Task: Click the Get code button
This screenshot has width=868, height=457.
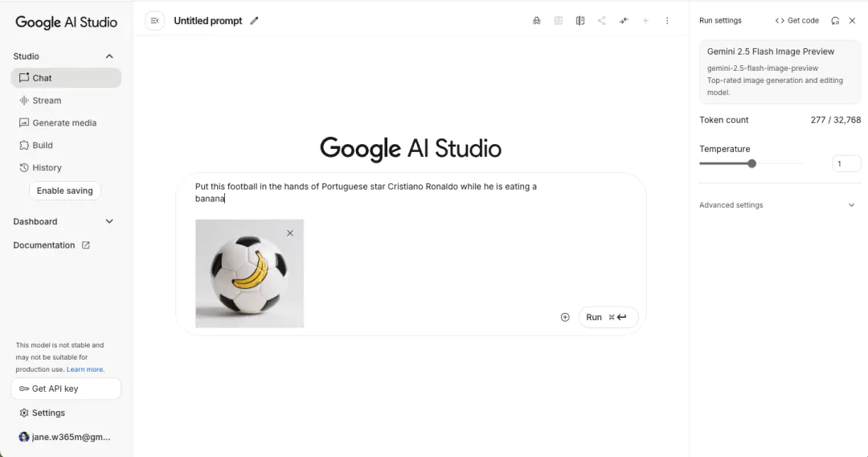Action: click(796, 20)
